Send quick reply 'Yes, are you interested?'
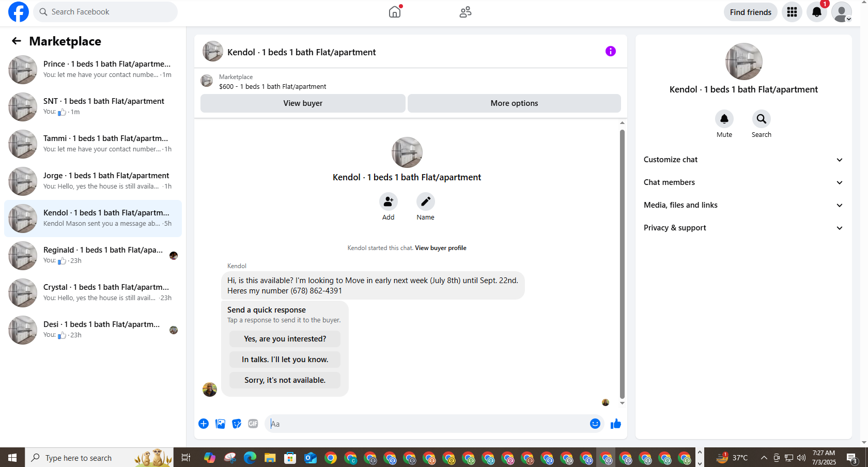Viewport: 868px width, 467px height. tap(285, 339)
